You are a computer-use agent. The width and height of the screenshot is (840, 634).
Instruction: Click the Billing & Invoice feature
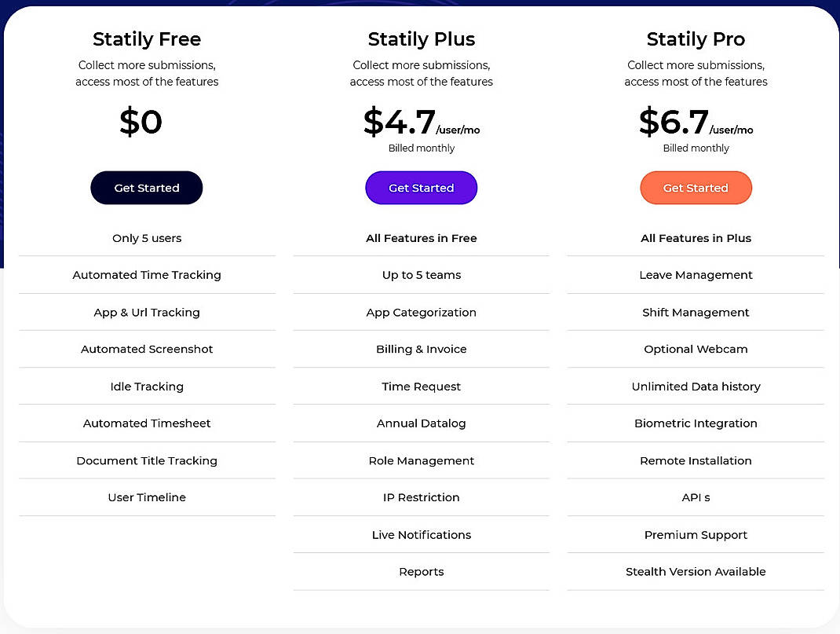[x=421, y=349]
